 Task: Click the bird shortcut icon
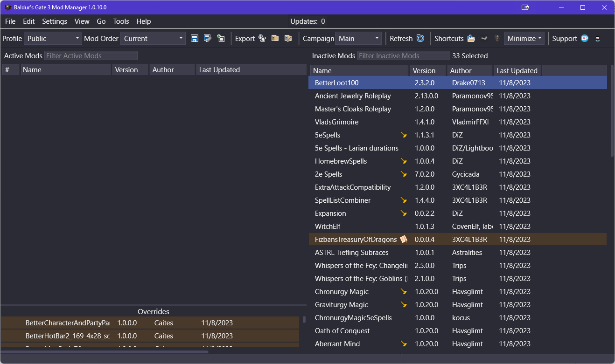click(484, 39)
